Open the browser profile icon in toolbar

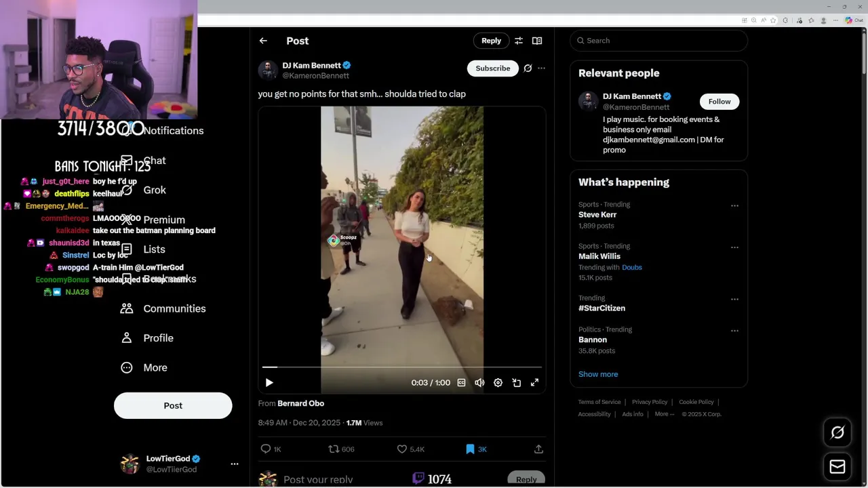(x=823, y=20)
